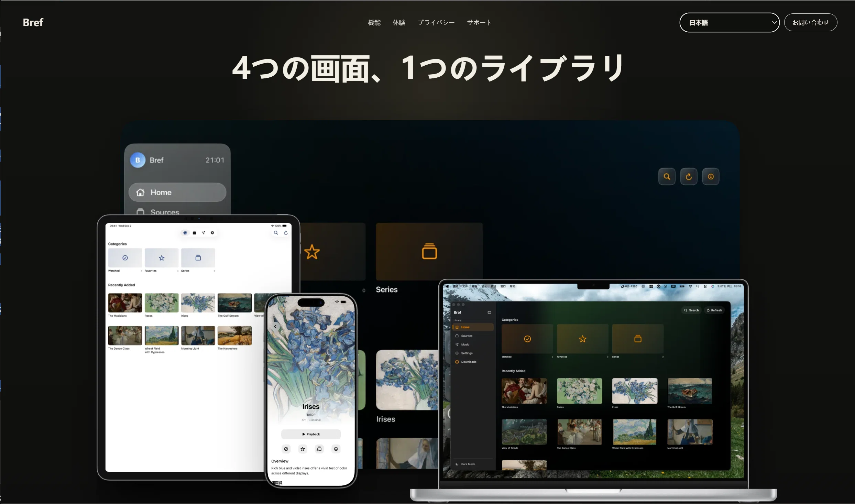Open Settings in the MacBook sidebar

473,353
